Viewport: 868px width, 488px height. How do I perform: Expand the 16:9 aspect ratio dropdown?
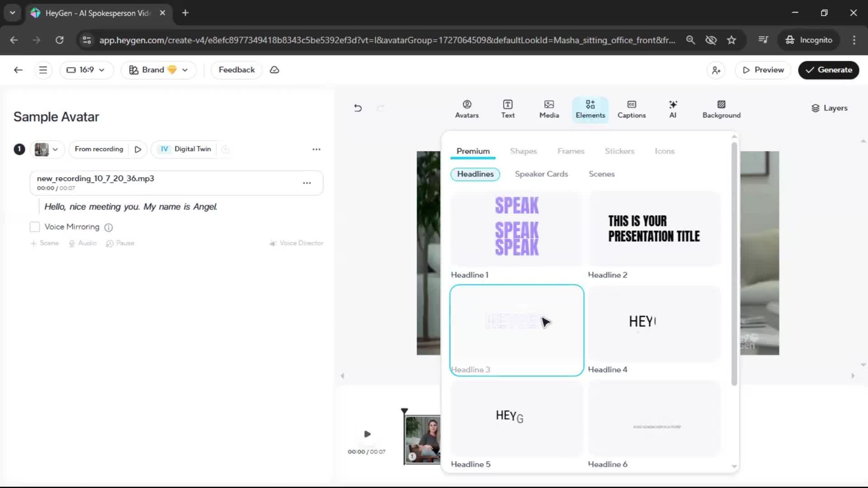(x=86, y=70)
